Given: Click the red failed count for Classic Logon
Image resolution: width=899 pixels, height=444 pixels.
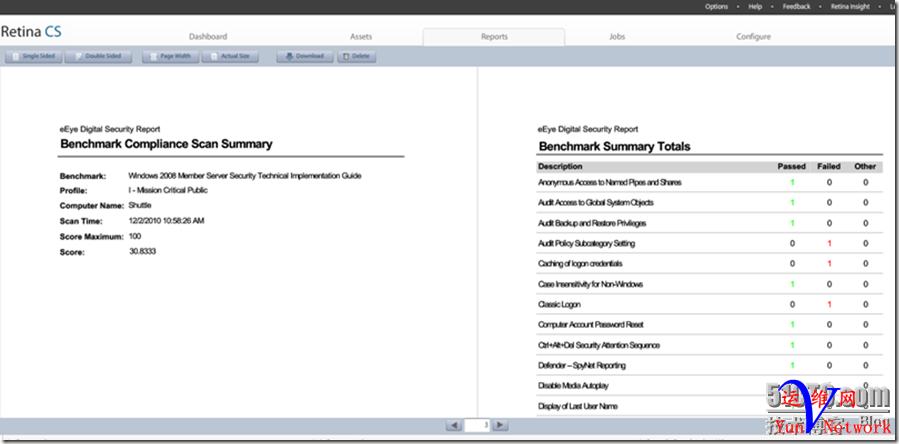Looking at the screenshot, I should pos(830,305).
